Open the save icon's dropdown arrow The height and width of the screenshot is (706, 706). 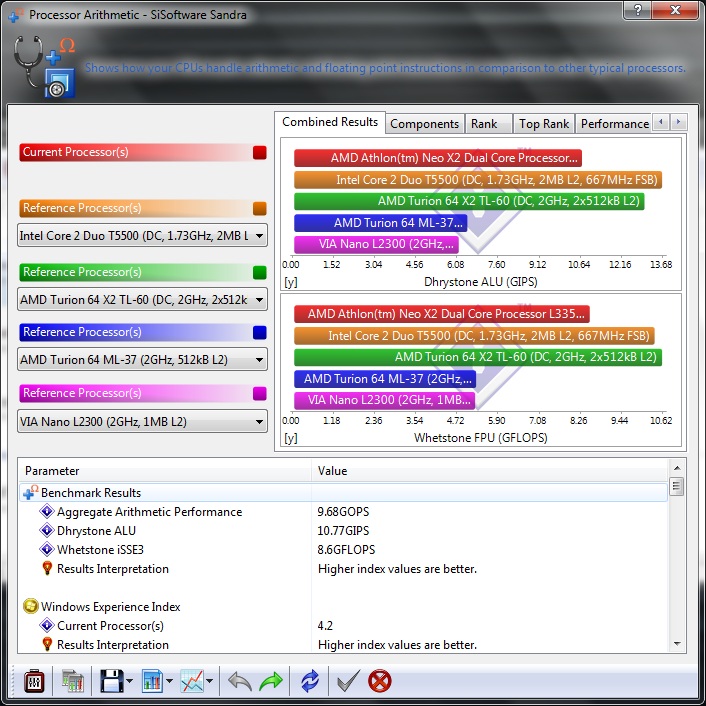129,681
